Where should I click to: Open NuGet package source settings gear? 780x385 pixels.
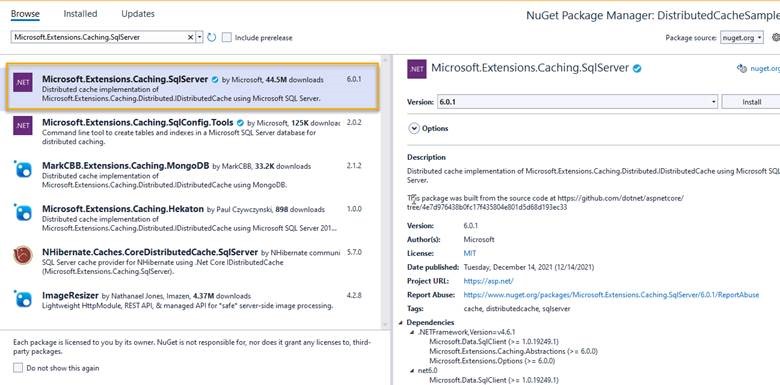(776, 37)
